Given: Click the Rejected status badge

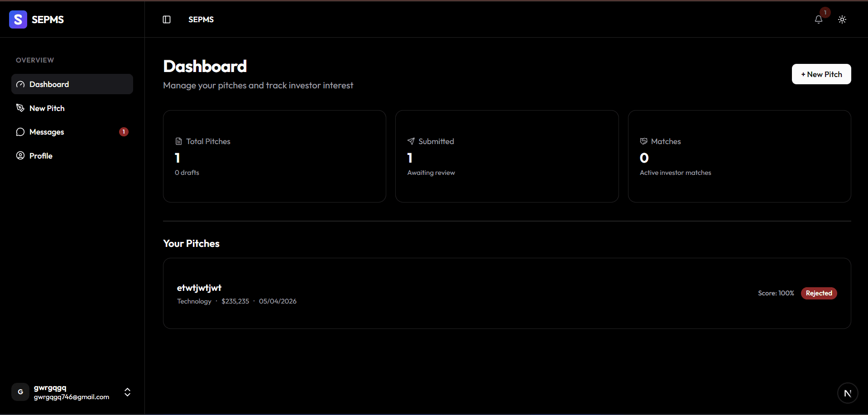Looking at the screenshot, I should tap(819, 293).
